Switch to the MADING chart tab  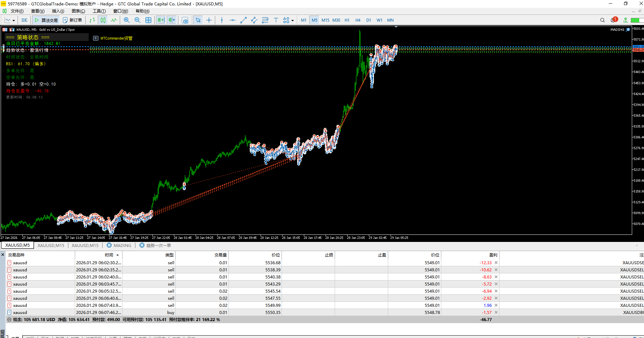[x=119, y=245]
